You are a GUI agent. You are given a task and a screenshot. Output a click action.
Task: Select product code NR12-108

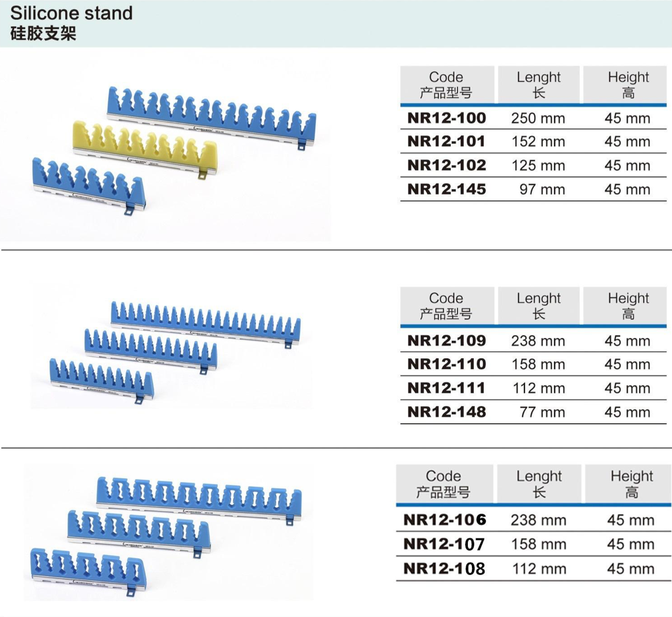pyautogui.click(x=444, y=569)
